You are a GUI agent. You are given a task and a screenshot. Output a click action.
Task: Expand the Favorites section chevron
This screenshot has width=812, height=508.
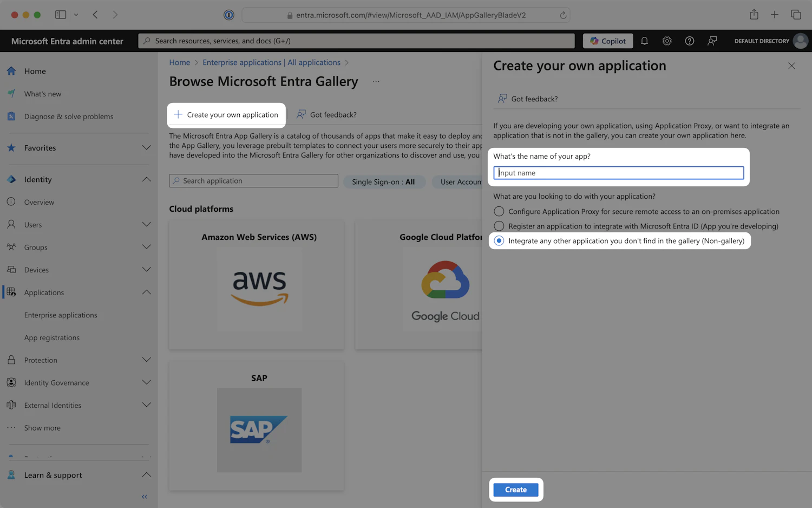click(146, 148)
